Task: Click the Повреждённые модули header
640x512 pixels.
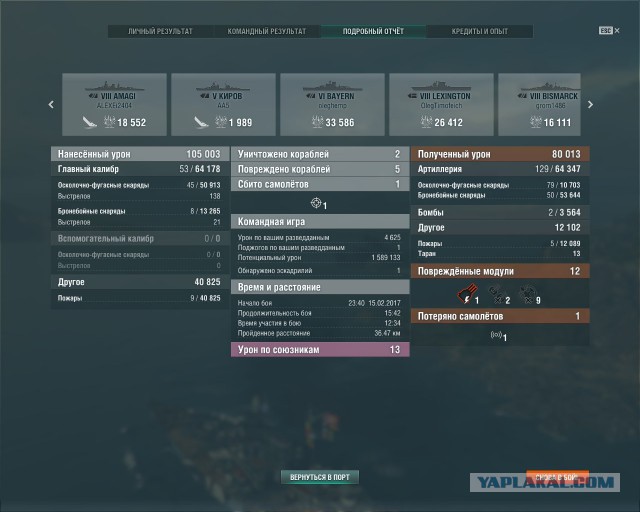Action: [500, 271]
